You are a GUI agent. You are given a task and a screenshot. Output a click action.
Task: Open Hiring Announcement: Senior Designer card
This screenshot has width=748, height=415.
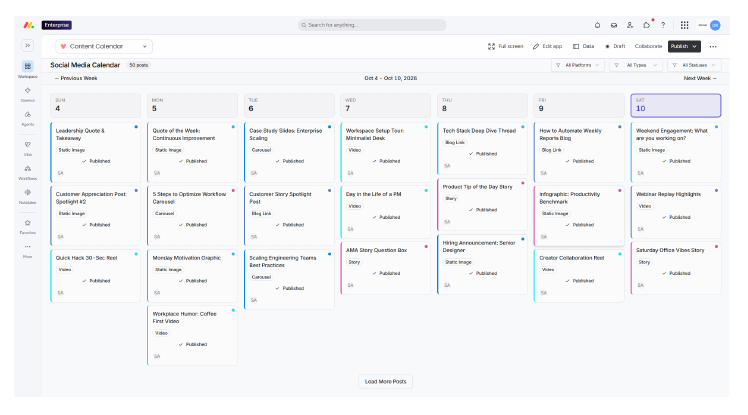point(482,264)
